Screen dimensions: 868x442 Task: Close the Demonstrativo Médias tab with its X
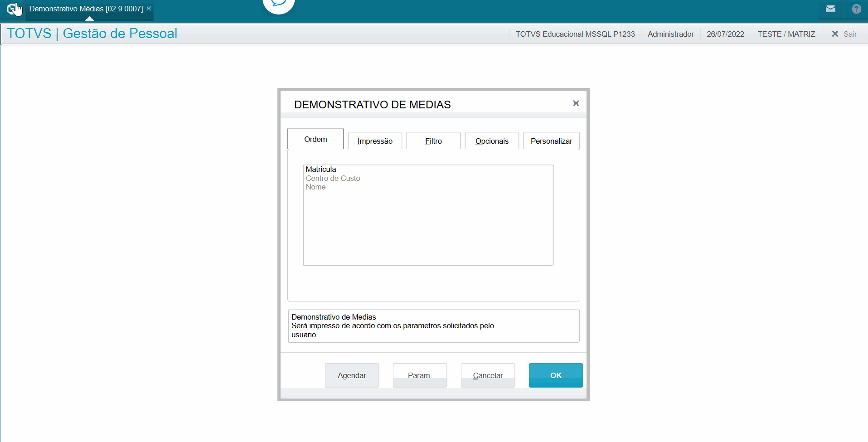click(149, 9)
